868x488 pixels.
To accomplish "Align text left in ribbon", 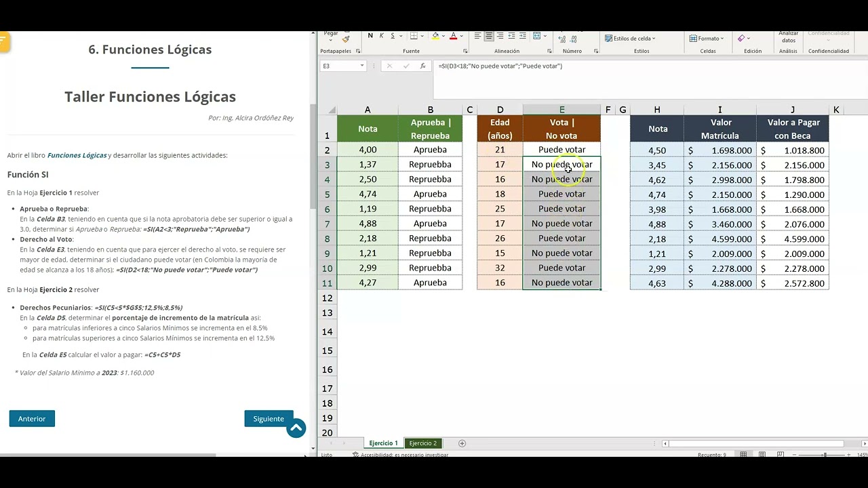I will [477, 36].
